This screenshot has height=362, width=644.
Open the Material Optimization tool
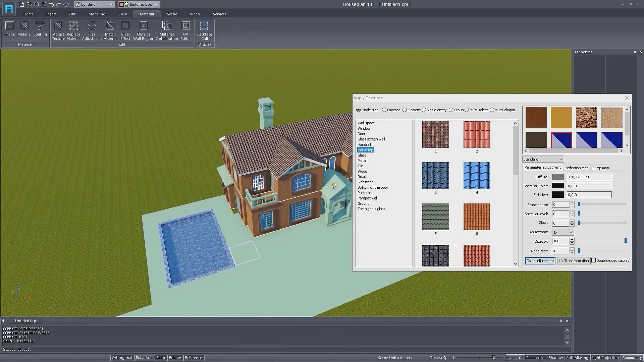click(167, 26)
